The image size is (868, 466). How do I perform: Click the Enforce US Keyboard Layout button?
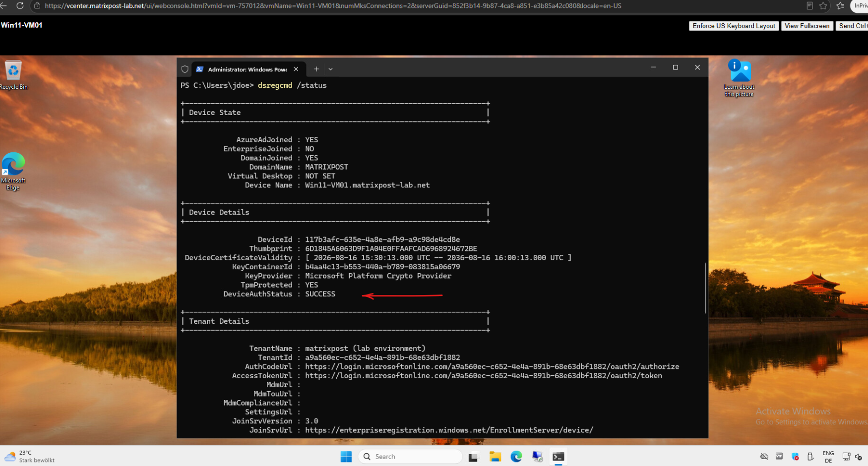[x=734, y=26]
